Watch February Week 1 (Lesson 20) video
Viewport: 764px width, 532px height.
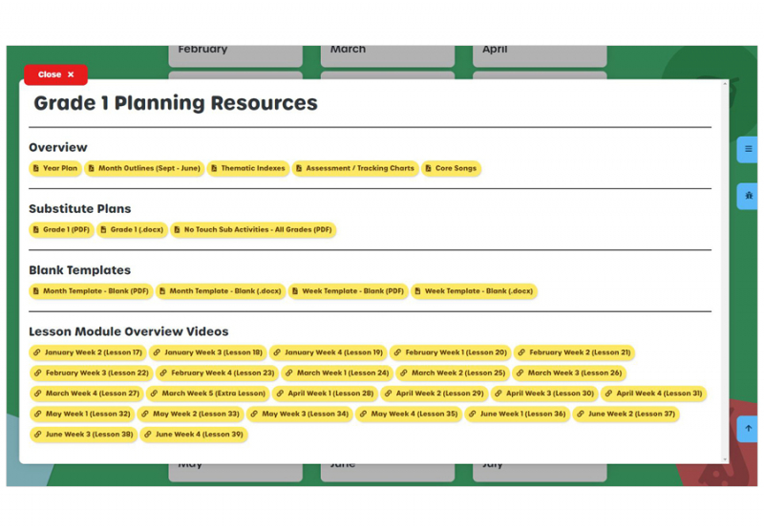tap(449, 352)
